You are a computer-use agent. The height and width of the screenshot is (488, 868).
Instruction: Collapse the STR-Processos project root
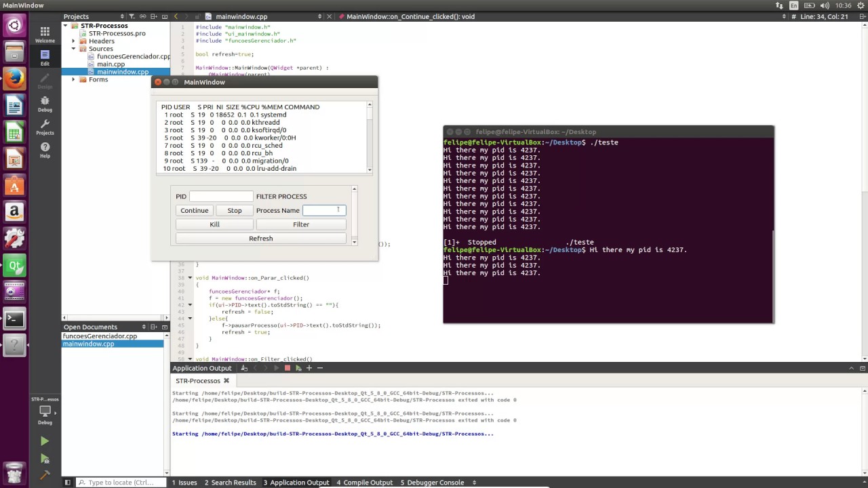click(66, 26)
